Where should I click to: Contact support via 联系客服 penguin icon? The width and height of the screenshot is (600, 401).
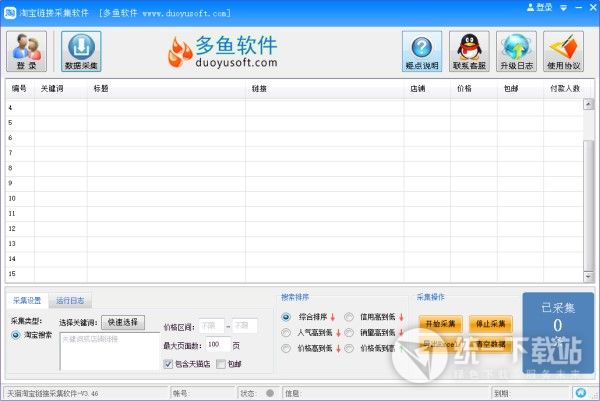[x=469, y=51]
